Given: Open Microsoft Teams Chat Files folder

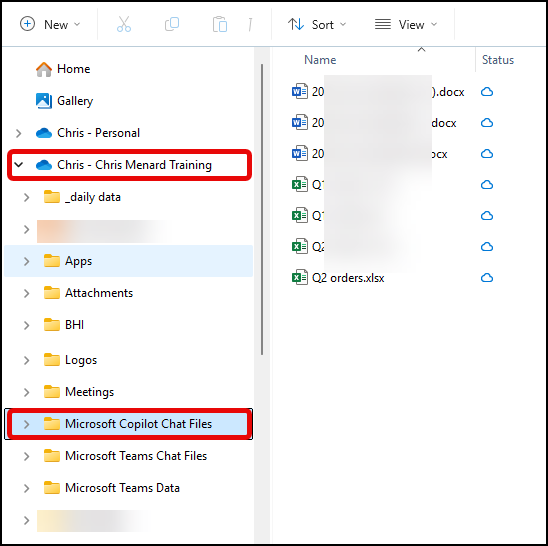Looking at the screenshot, I should pos(136,456).
